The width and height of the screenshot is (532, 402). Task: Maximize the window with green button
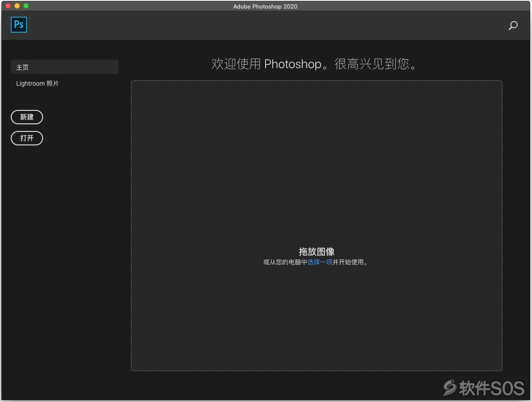pos(26,6)
